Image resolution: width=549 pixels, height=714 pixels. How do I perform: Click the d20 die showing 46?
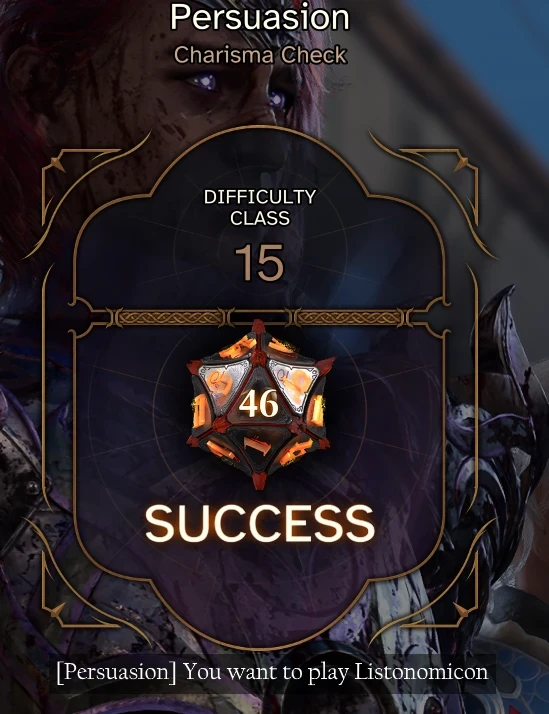click(259, 404)
